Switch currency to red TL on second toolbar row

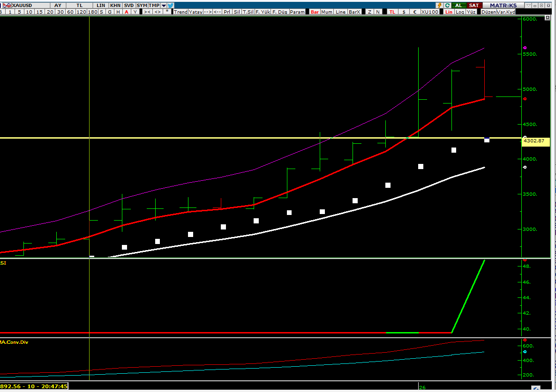[392, 12]
